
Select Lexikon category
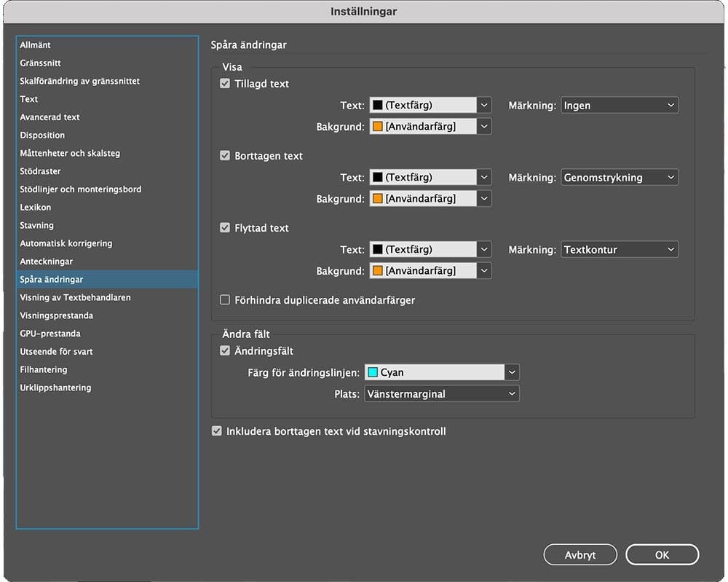click(107, 207)
